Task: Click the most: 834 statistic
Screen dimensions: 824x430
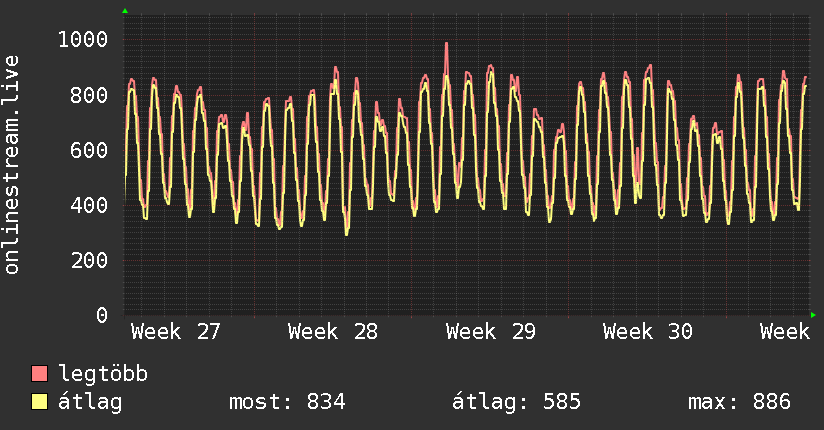Action: [x=287, y=402]
